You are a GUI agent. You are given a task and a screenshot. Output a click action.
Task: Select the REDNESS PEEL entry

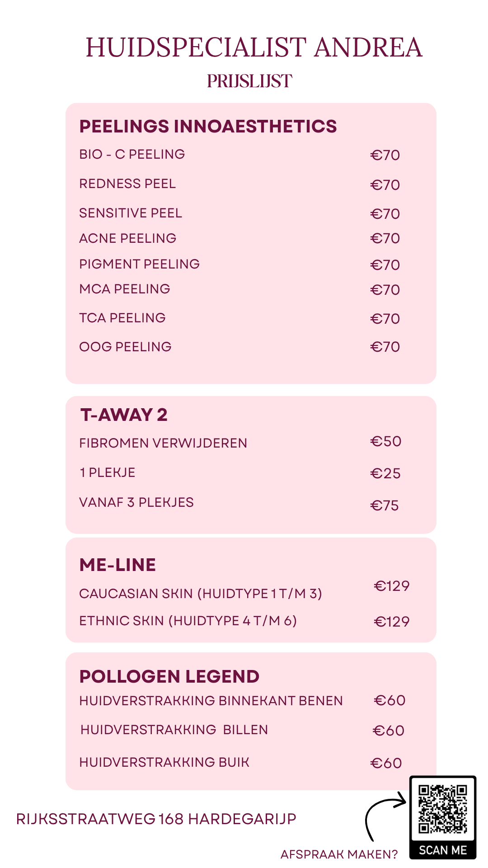point(127,184)
